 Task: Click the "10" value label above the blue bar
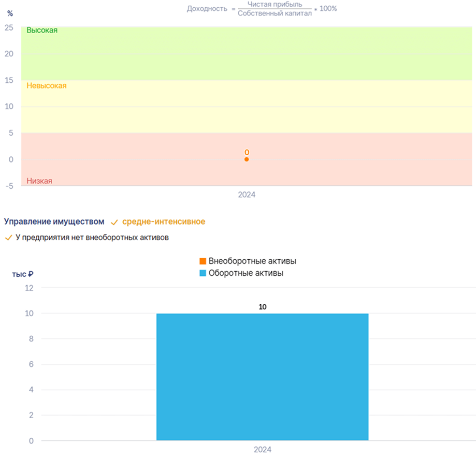(263, 307)
